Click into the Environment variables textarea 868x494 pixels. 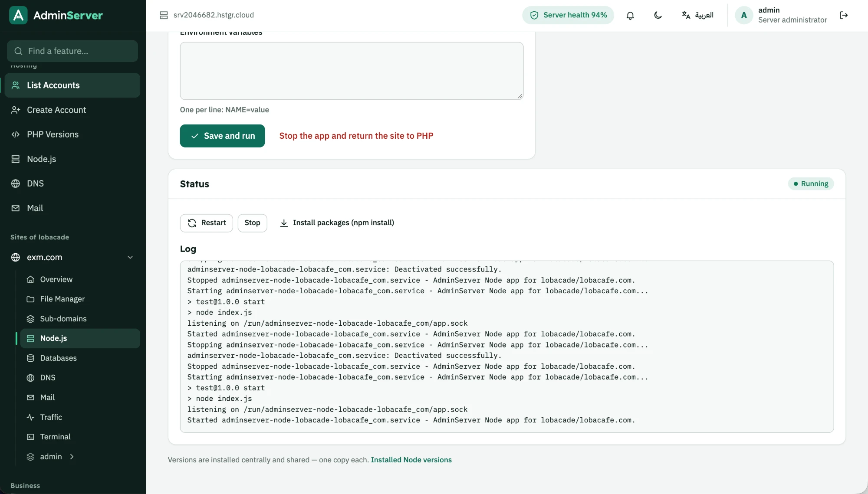(x=352, y=71)
